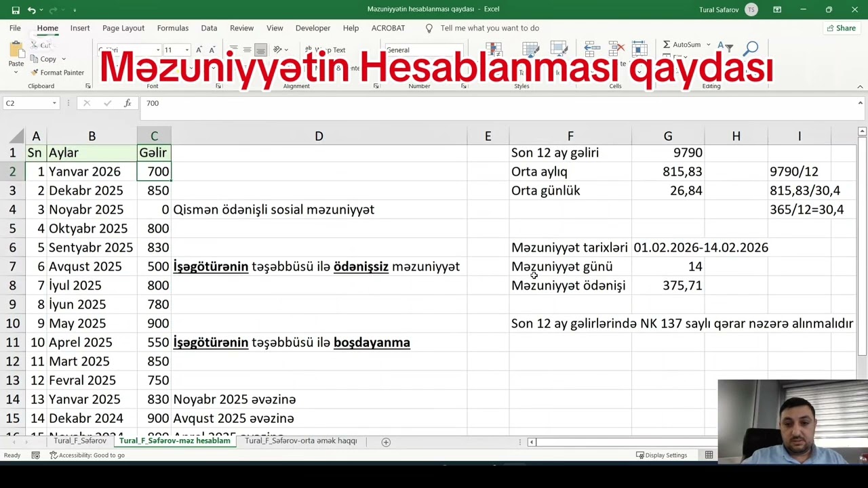Undo the last action

31,9
